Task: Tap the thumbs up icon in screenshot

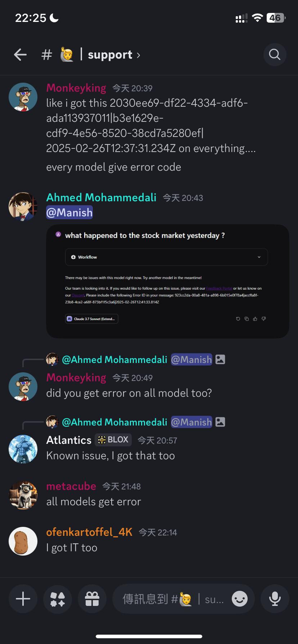Action: (x=255, y=319)
